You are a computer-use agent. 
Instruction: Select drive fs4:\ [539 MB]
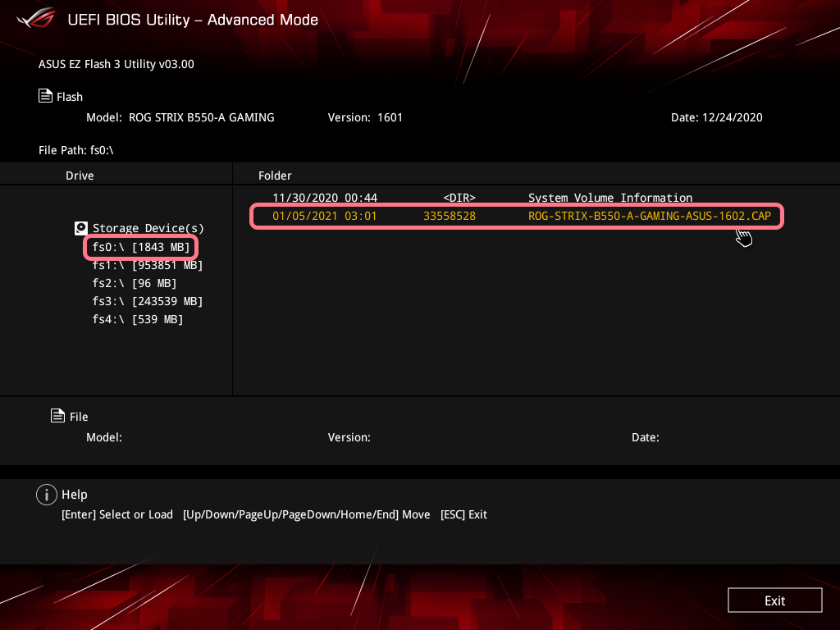(138, 319)
